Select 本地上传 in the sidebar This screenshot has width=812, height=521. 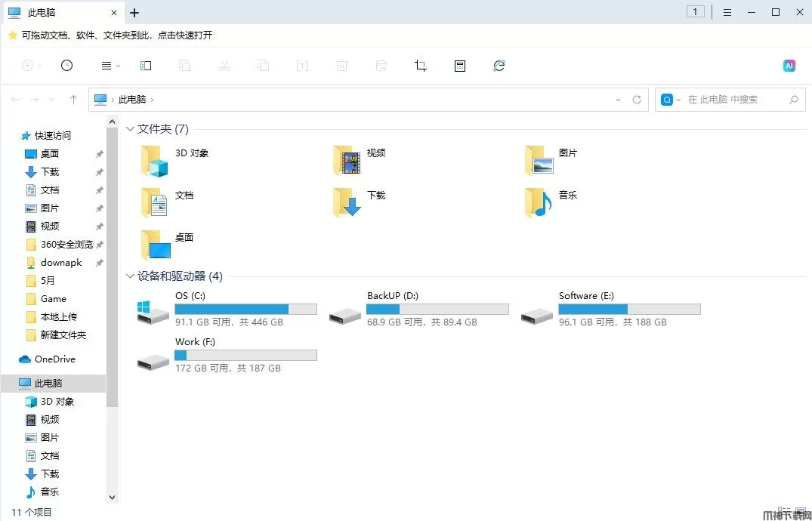click(51, 317)
